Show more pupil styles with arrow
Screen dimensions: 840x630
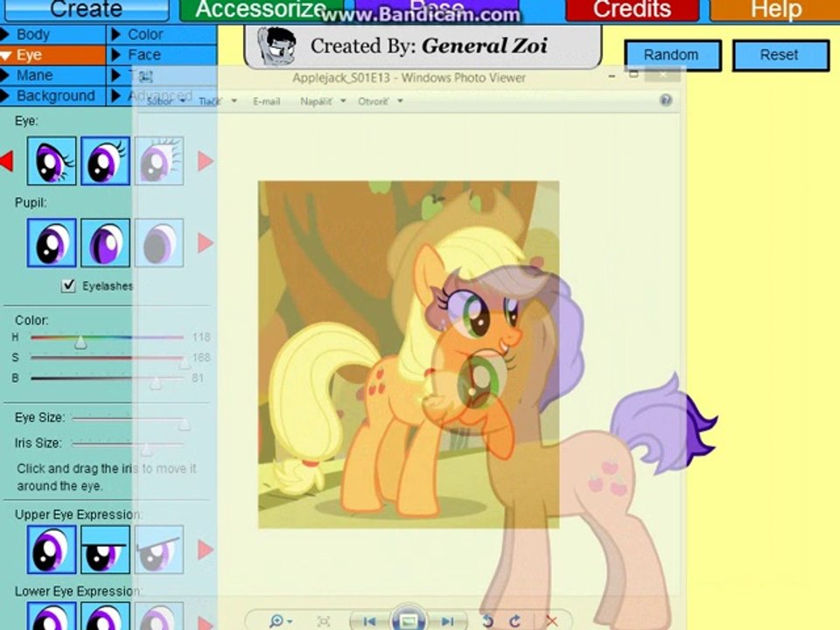[205, 242]
